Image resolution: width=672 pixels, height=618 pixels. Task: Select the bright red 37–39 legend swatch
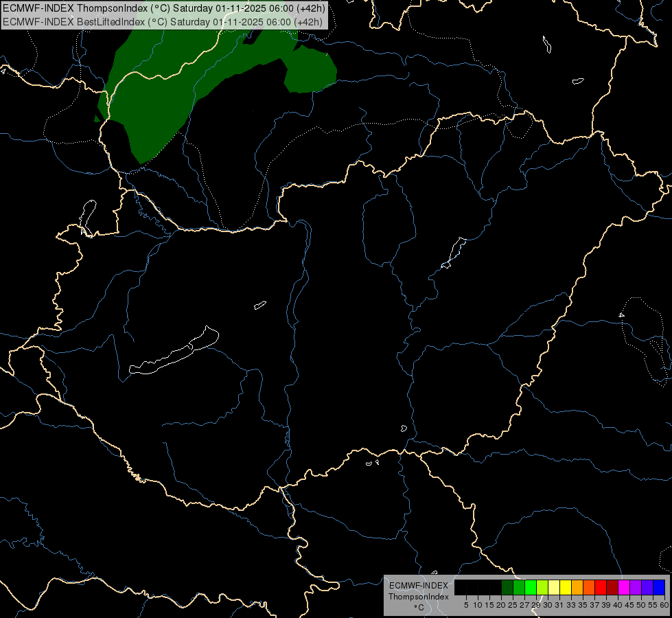[x=601, y=588]
